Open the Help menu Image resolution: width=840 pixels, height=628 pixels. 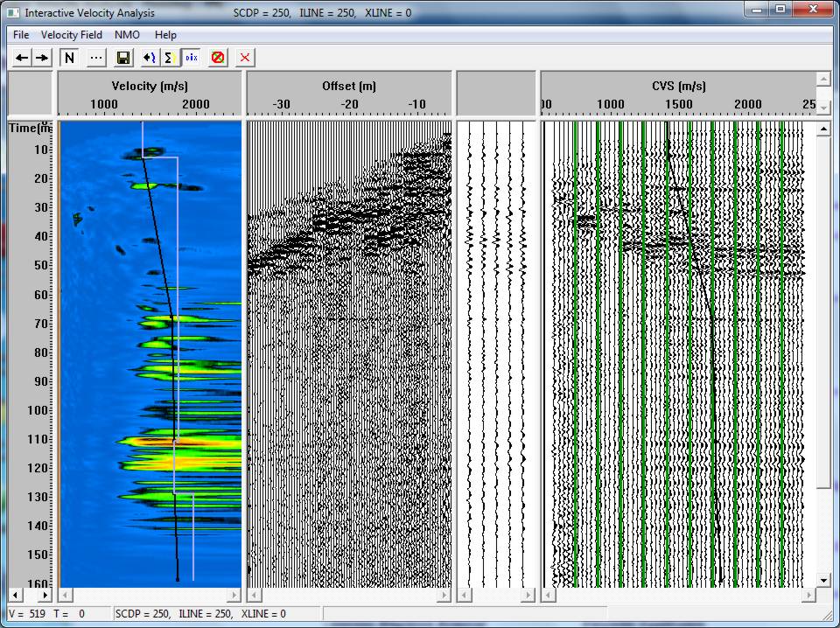point(165,35)
